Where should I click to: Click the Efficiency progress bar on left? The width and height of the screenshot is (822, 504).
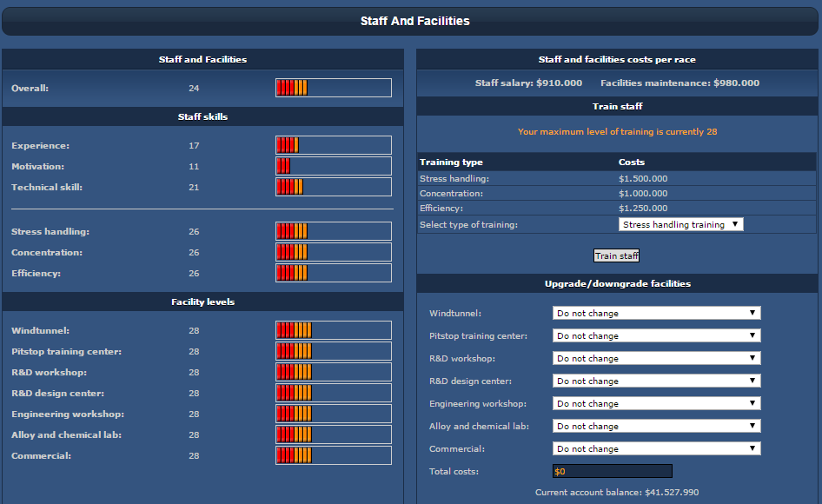(334, 273)
